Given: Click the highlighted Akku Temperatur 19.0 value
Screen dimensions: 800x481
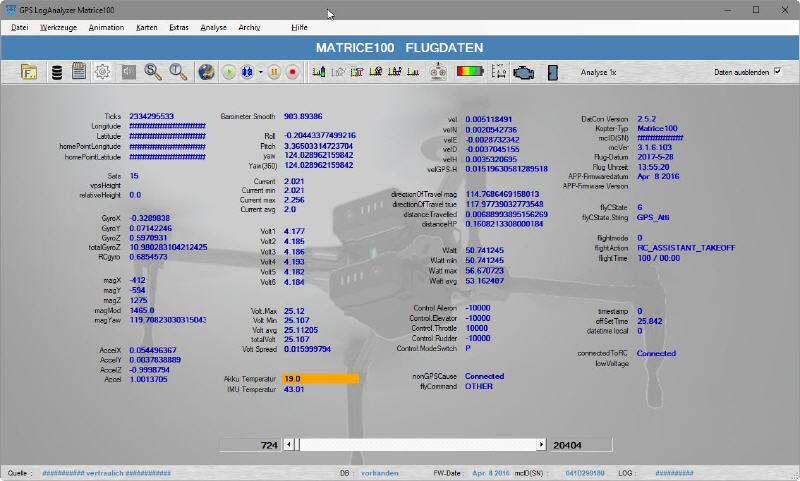Looking at the screenshot, I should click(320, 378).
